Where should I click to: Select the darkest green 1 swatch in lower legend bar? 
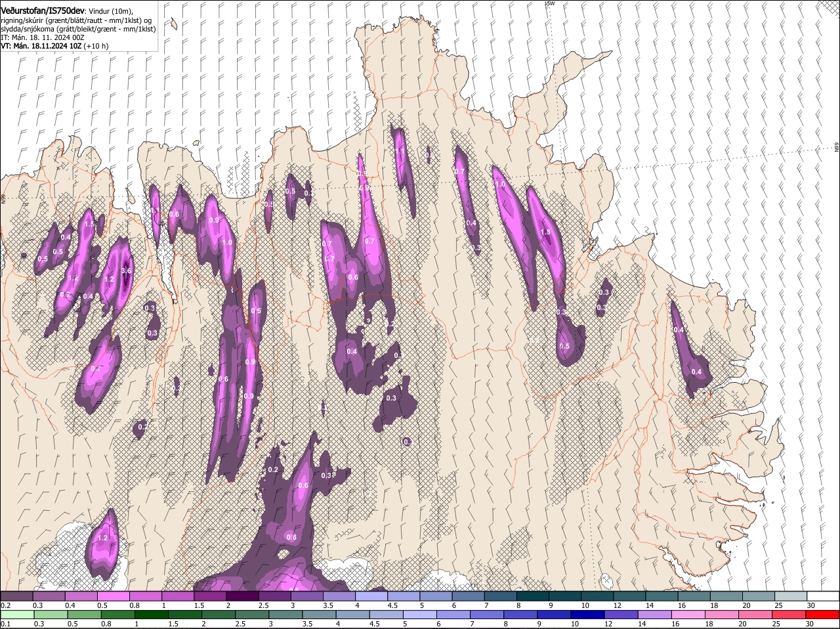[x=150, y=615]
